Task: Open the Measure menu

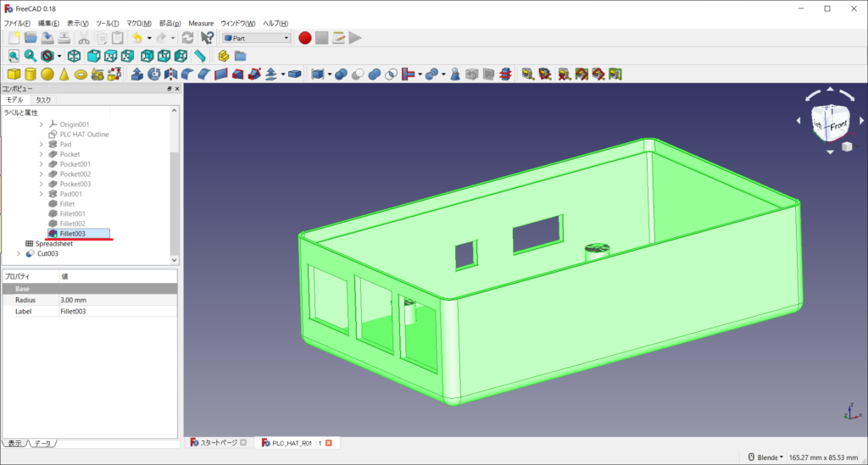Action: point(201,23)
